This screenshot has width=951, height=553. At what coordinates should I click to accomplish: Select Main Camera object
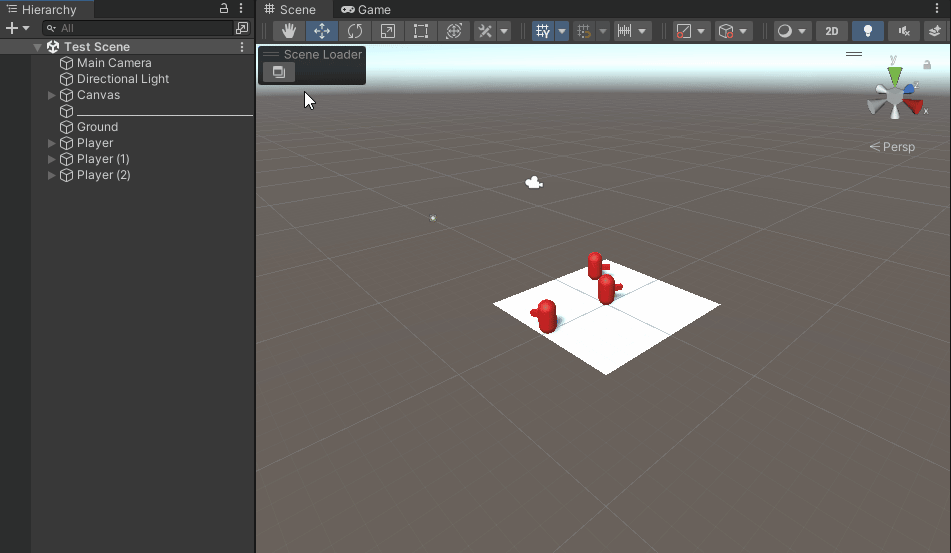coord(114,62)
